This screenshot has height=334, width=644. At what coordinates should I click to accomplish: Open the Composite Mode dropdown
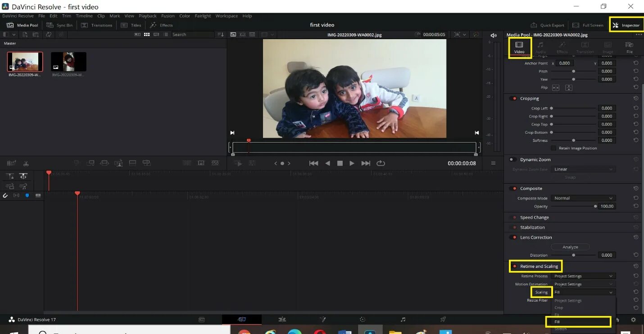click(583, 198)
